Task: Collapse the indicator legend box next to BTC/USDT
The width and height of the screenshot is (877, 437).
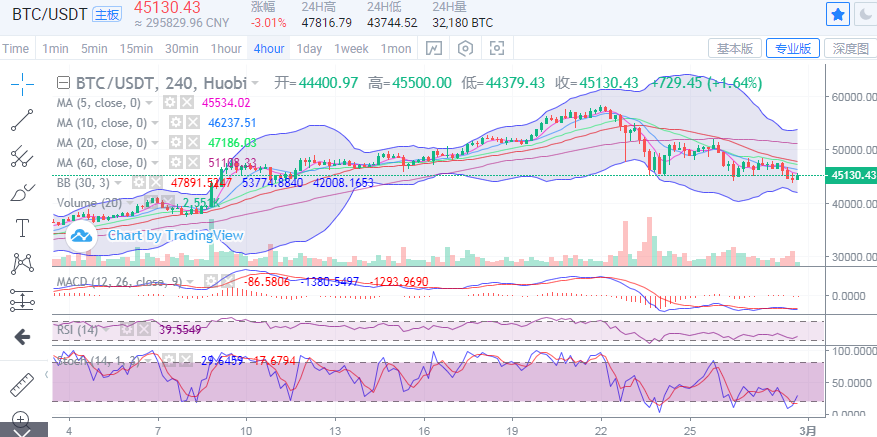Action: (x=64, y=83)
